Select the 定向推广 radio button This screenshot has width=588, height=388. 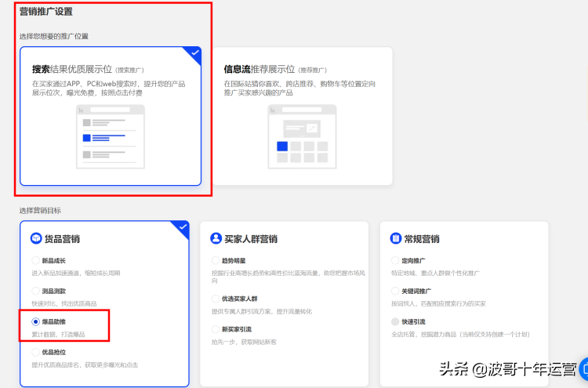click(395, 260)
